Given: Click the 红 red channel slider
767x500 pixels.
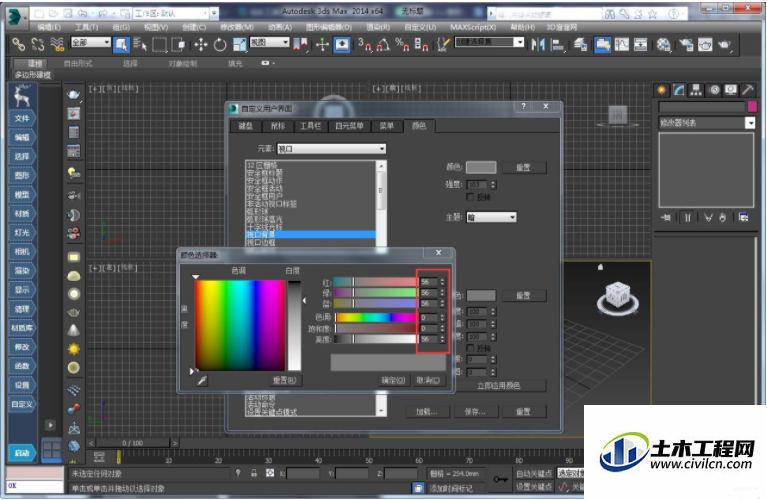Looking at the screenshot, I should 375,282.
